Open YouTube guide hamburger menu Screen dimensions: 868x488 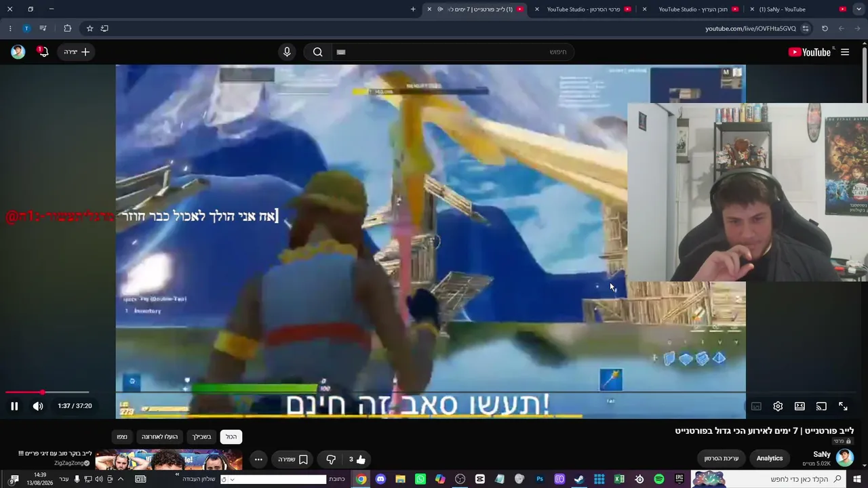(x=845, y=52)
